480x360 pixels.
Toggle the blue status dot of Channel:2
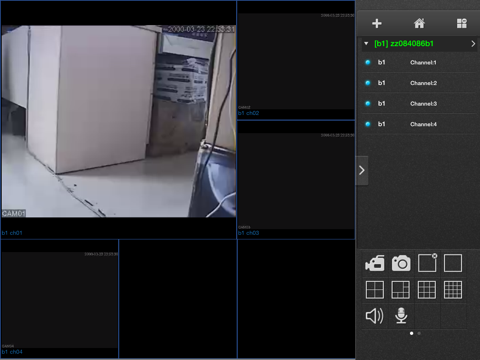(x=368, y=83)
